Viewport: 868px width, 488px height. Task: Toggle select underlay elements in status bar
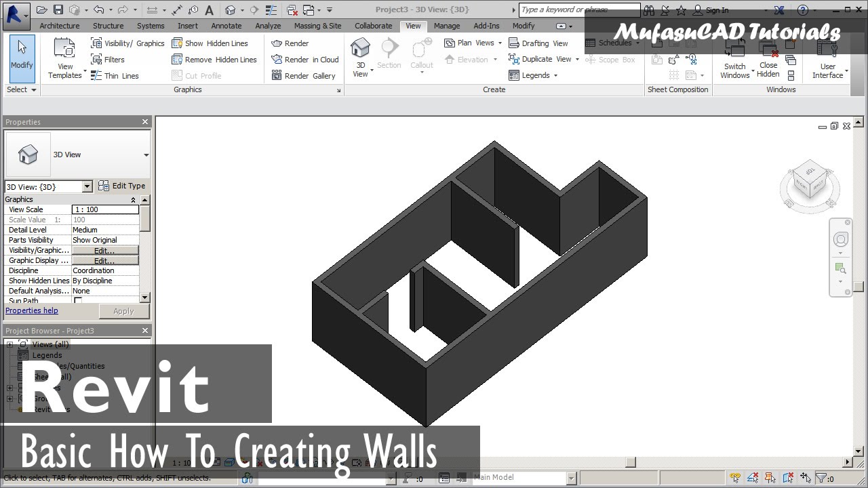coord(753,478)
